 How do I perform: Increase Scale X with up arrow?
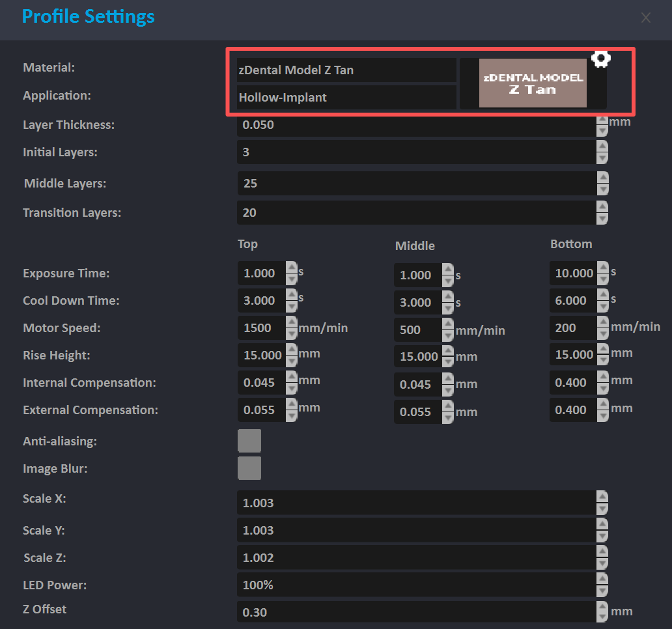(602, 497)
